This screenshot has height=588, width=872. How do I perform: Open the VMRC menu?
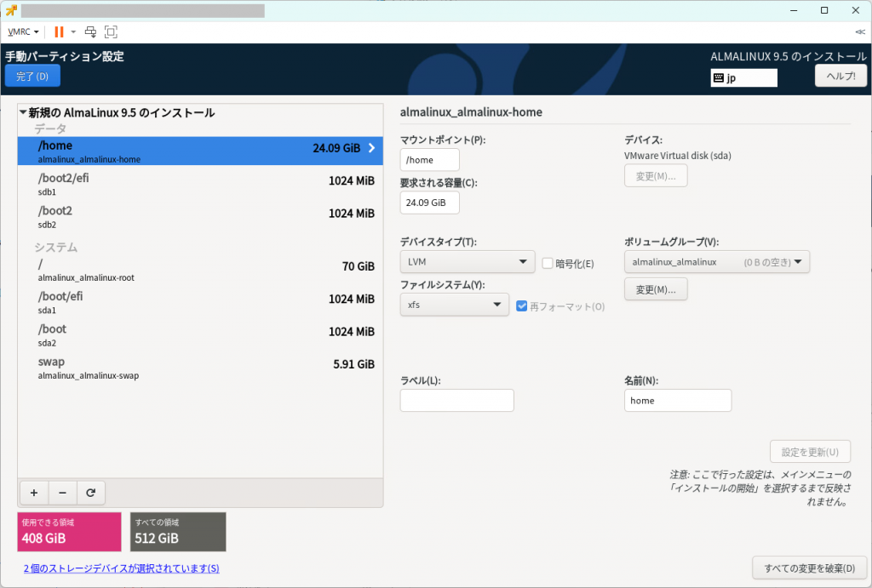[23, 31]
